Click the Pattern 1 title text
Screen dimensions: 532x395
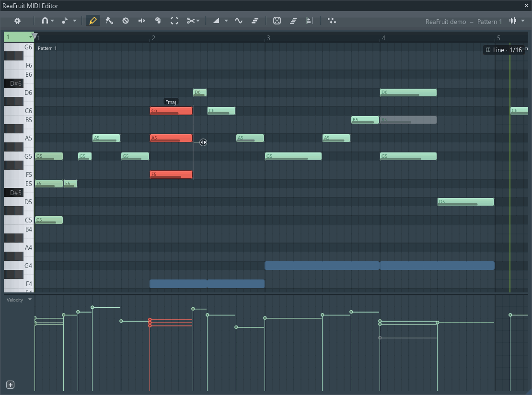[489, 22]
